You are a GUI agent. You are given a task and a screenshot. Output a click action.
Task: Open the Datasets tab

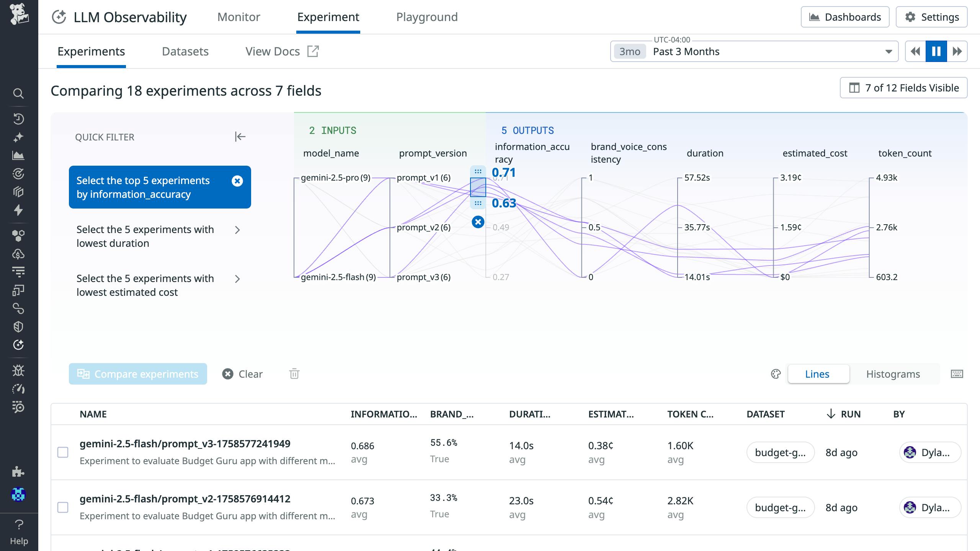point(185,51)
